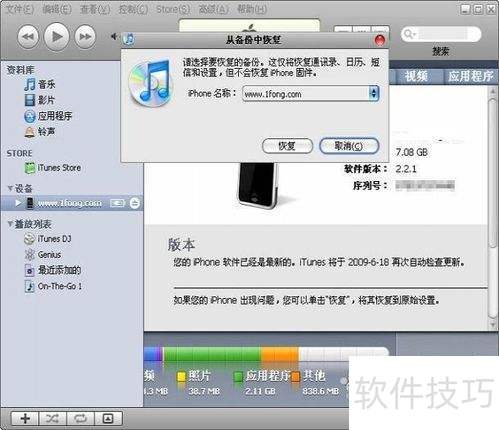Screen dimensions: 499x430
Task: Click the vertical scrollbar down arrow
Action: [x=492, y=324]
